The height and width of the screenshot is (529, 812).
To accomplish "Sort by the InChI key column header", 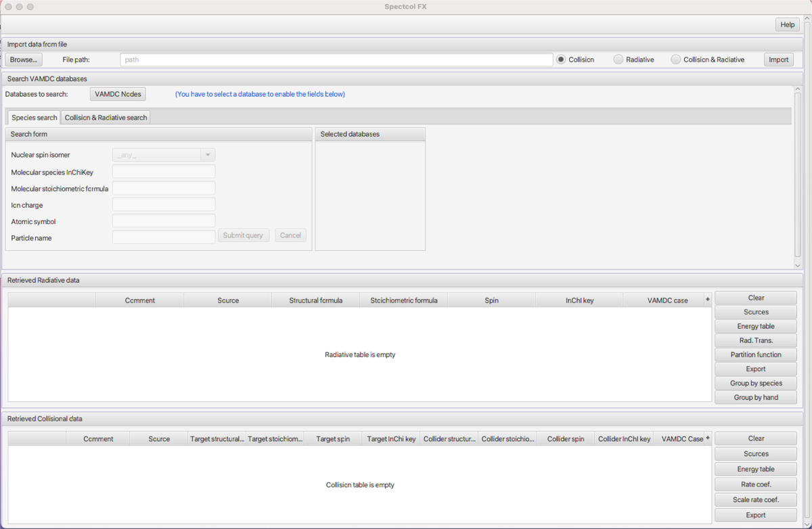I will pos(579,300).
